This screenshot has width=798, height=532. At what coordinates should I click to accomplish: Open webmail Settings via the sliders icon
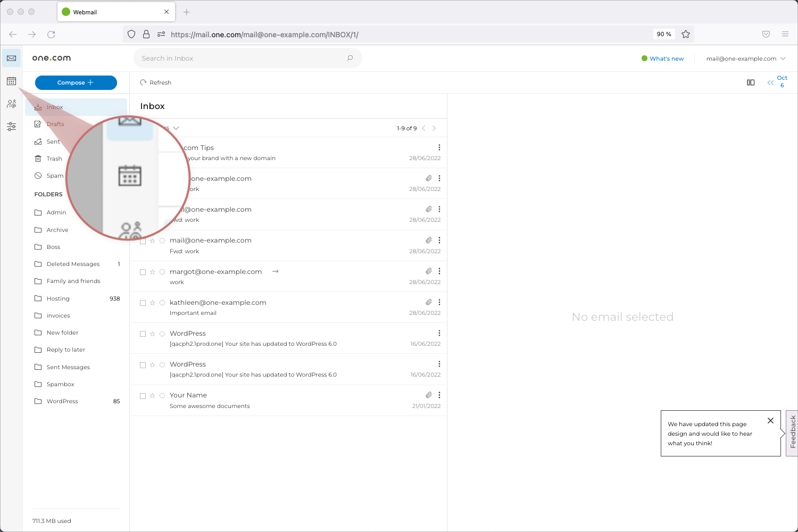11,126
